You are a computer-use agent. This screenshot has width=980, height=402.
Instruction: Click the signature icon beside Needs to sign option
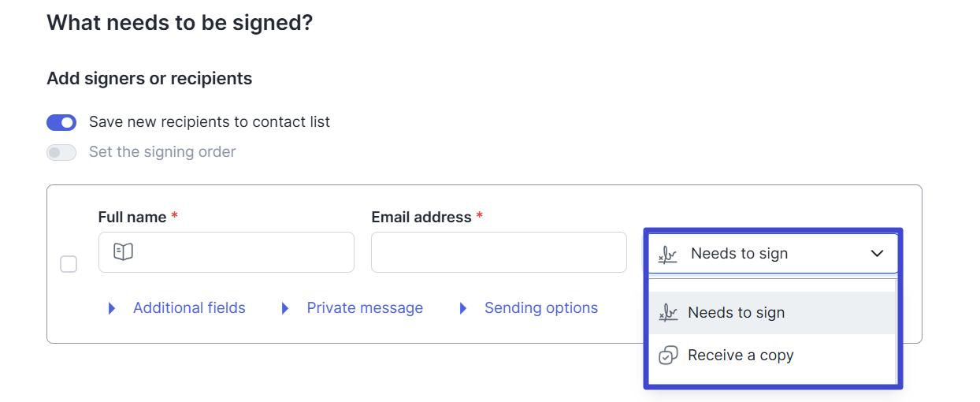(x=668, y=313)
